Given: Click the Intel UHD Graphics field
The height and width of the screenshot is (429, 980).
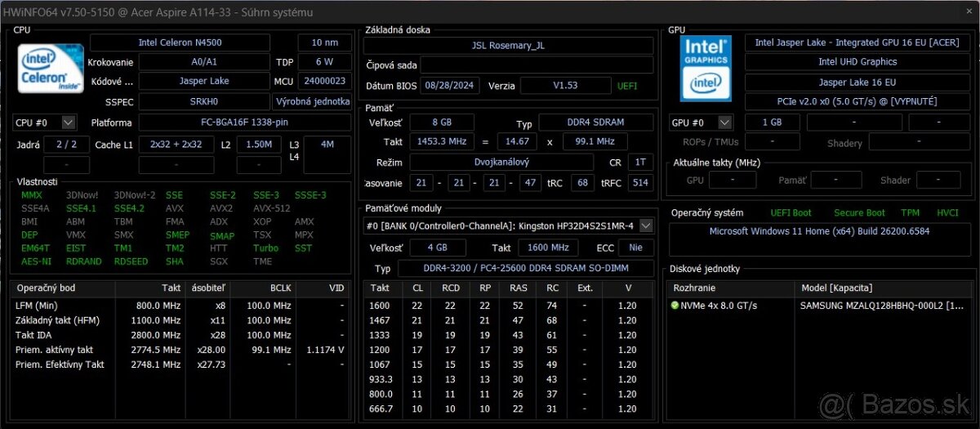Looking at the screenshot, I should (857, 62).
